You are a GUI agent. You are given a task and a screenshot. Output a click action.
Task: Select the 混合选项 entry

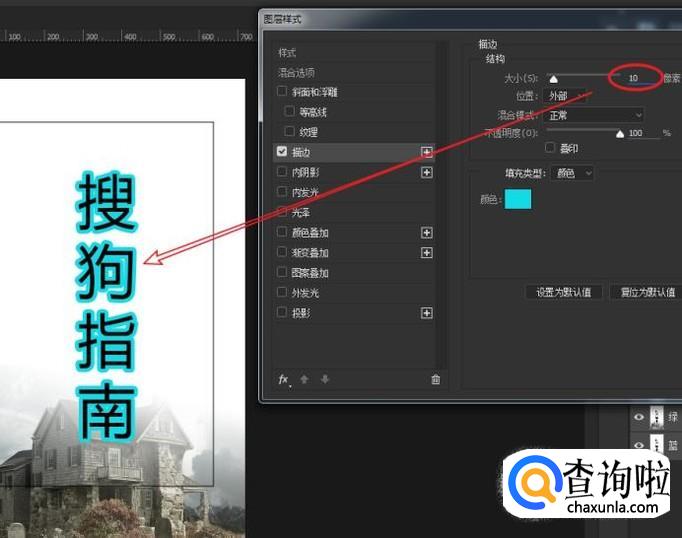297,72
